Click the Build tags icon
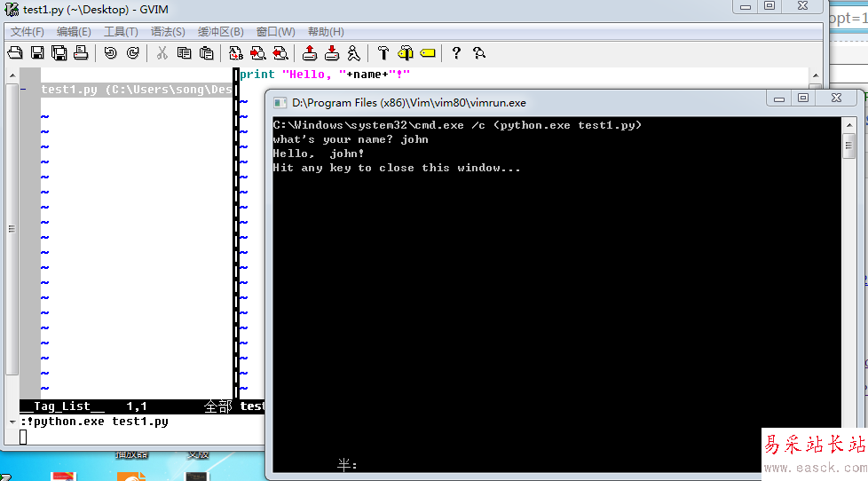Viewport: 868px width, 481px height. coord(406,53)
